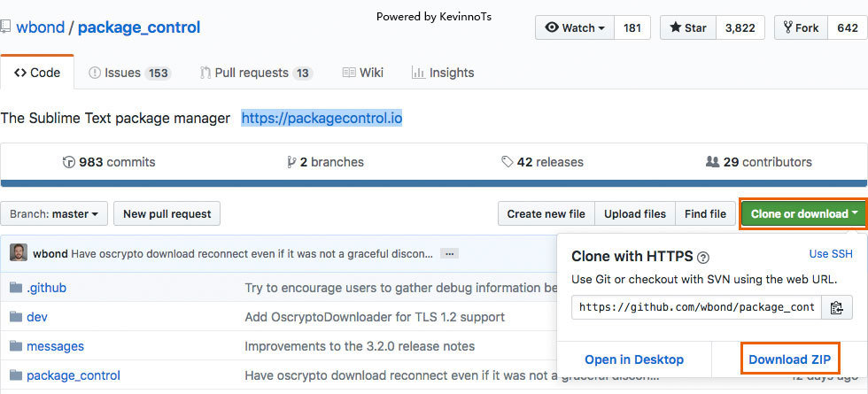Open the Pull requests tab
Image resolution: width=868 pixels, height=394 pixels.
(x=256, y=73)
